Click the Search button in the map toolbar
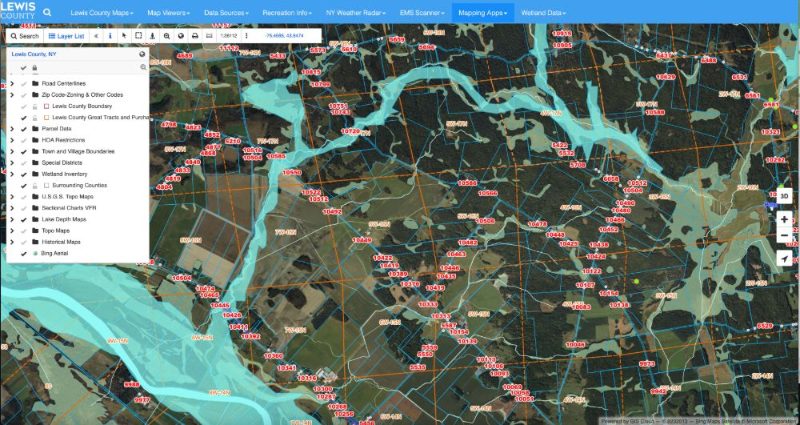Image resolution: width=800 pixels, height=425 pixels. (24, 36)
